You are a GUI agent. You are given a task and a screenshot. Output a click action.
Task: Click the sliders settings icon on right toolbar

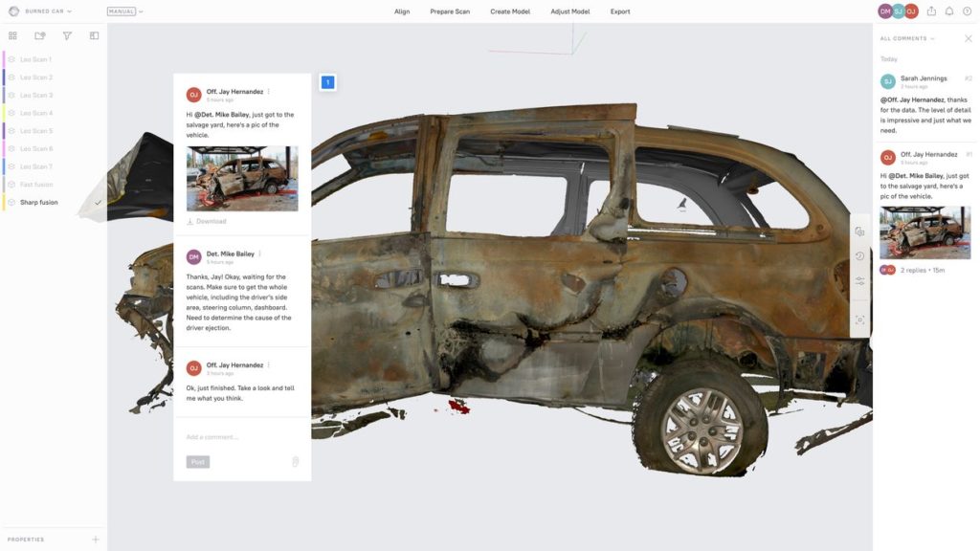pyautogui.click(x=859, y=281)
